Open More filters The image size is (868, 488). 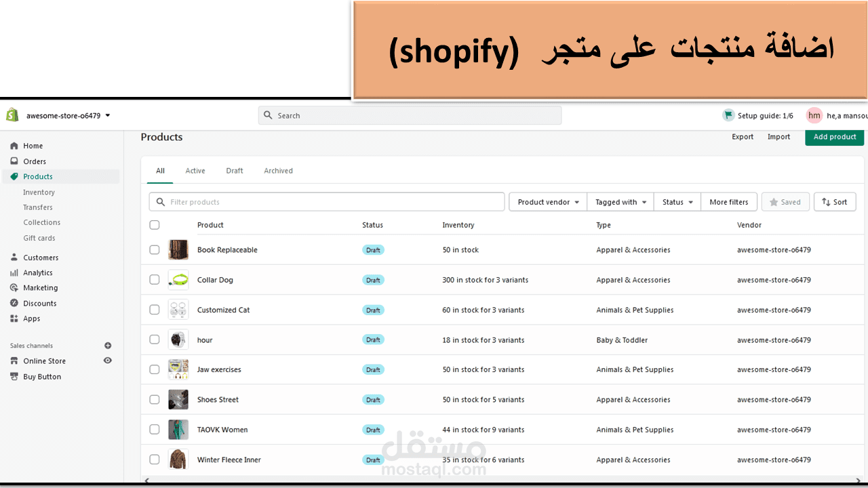click(729, 202)
